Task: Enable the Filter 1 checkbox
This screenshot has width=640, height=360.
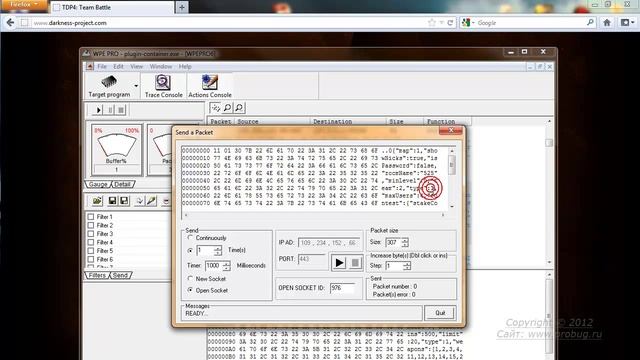Action: pyautogui.click(x=91, y=217)
